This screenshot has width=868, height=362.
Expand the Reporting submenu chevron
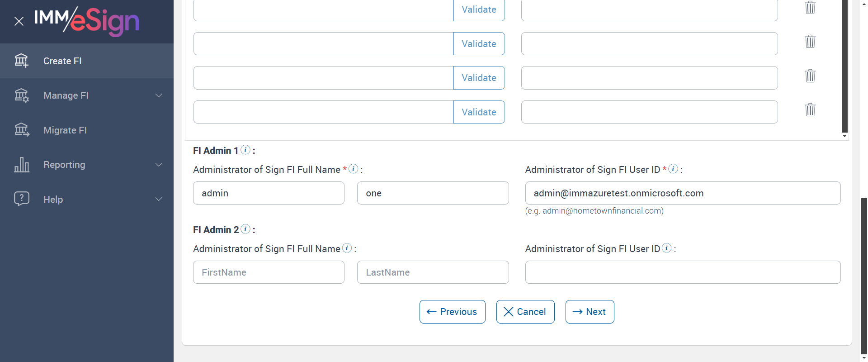(x=159, y=165)
